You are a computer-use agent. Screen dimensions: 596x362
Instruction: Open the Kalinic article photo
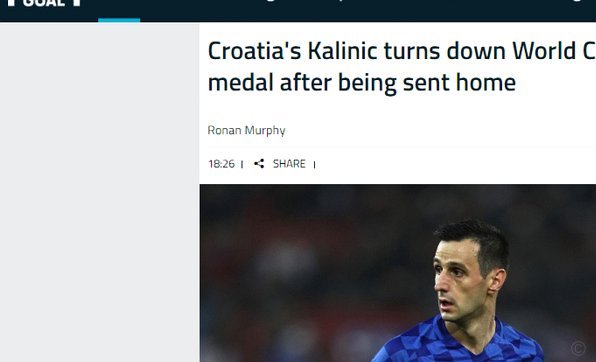pyautogui.click(x=398, y=273)
